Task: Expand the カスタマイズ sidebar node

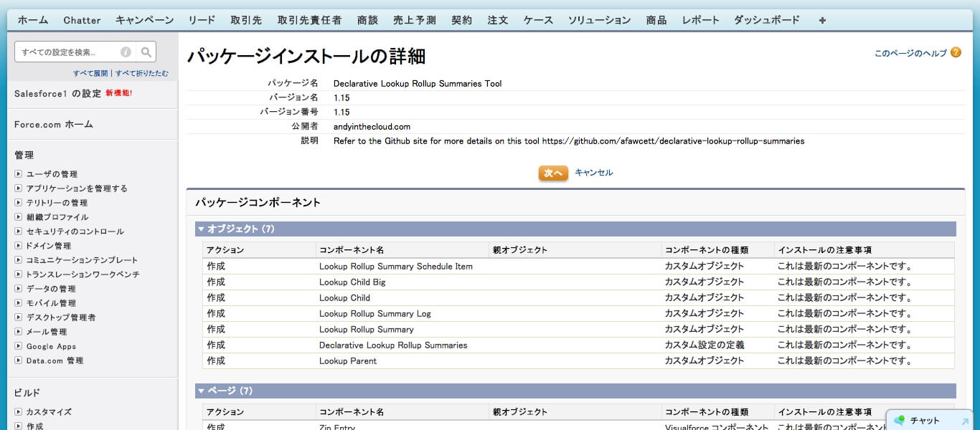Action: [x=19, y=412]
